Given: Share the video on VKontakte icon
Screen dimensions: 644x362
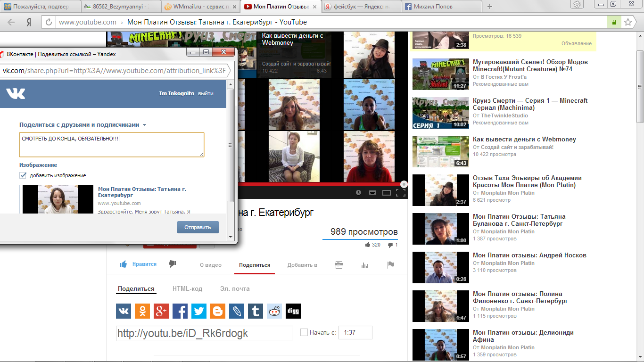Looking at the screenshot, I should (124, 311).
